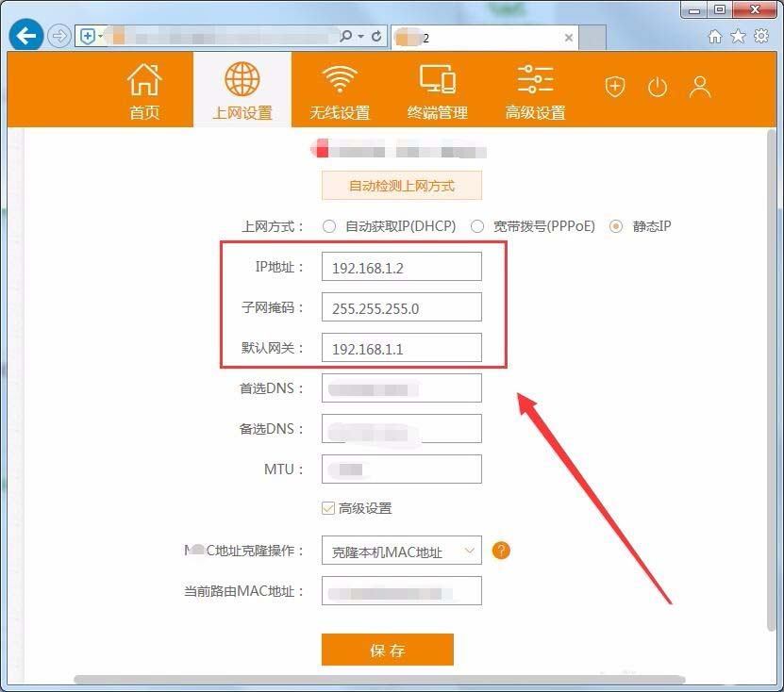Open the address bar search dropdown arrow
Screen dimensions: 784x692
(x=361, y=38)
